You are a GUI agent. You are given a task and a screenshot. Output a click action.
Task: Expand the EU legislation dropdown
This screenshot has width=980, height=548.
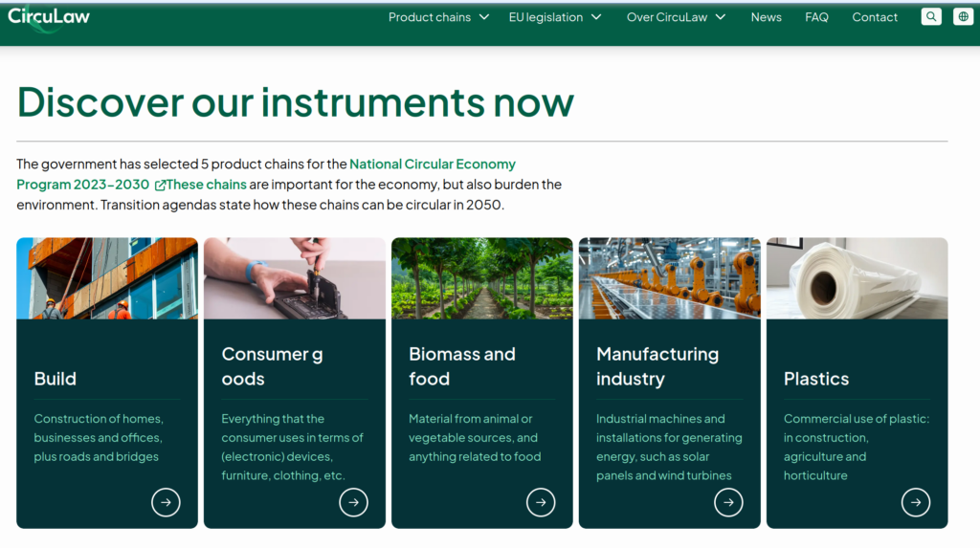tap(555, 17)
